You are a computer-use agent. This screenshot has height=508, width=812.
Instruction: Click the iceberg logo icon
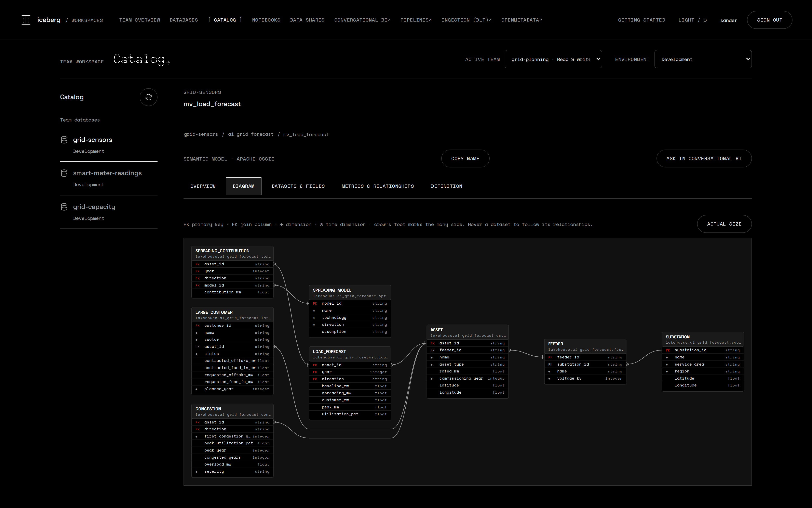[x=26, y=20]
